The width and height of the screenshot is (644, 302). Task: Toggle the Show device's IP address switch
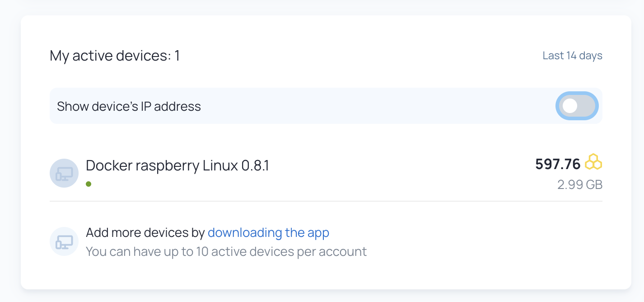577,106
